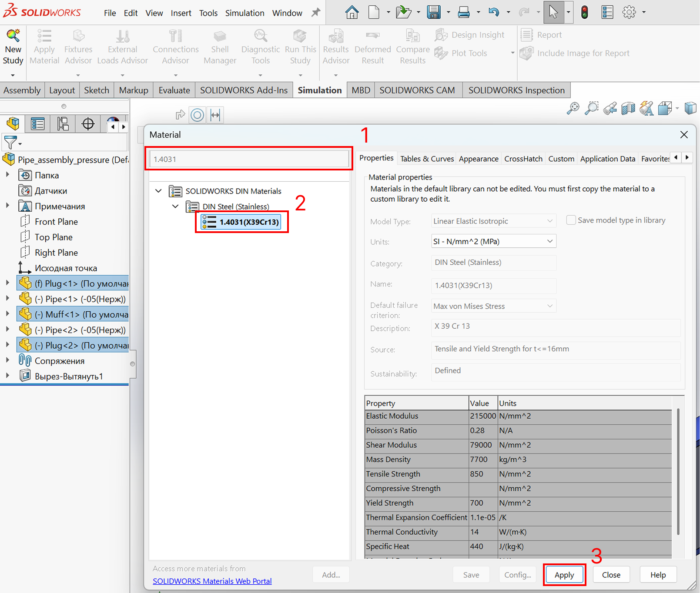Click Apply Material in the ribbon

[44, 47]
